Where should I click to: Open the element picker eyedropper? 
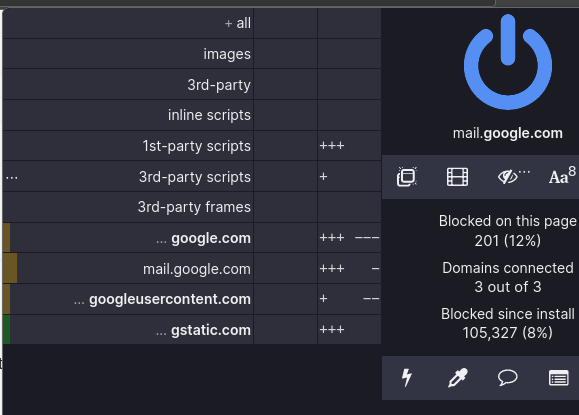click(x=458, y=378)
